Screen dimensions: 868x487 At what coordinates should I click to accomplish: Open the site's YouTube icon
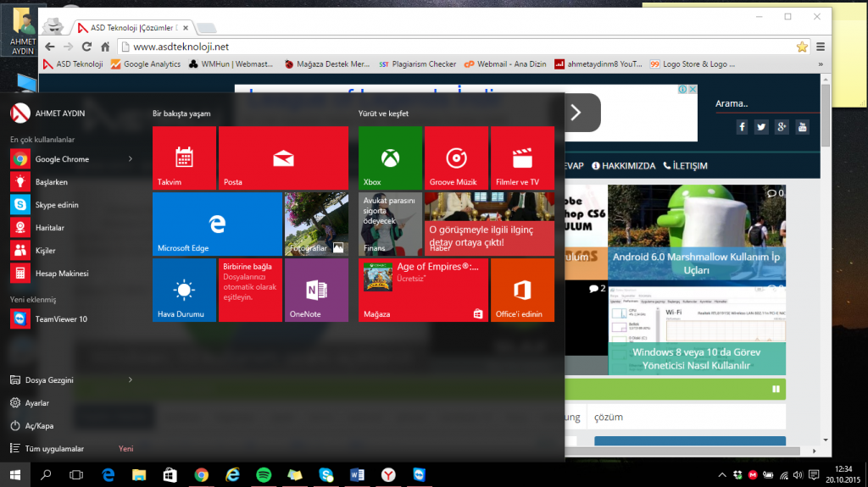(802, 127)
